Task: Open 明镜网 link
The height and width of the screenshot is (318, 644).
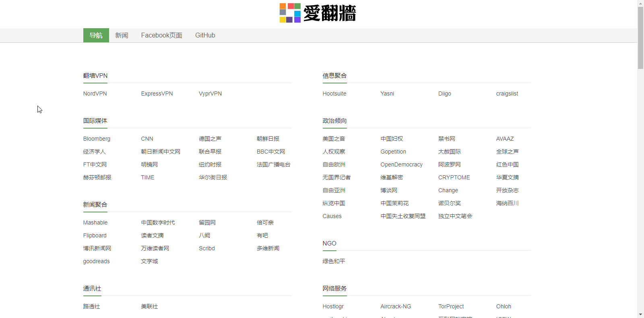Action: [149, 164]
